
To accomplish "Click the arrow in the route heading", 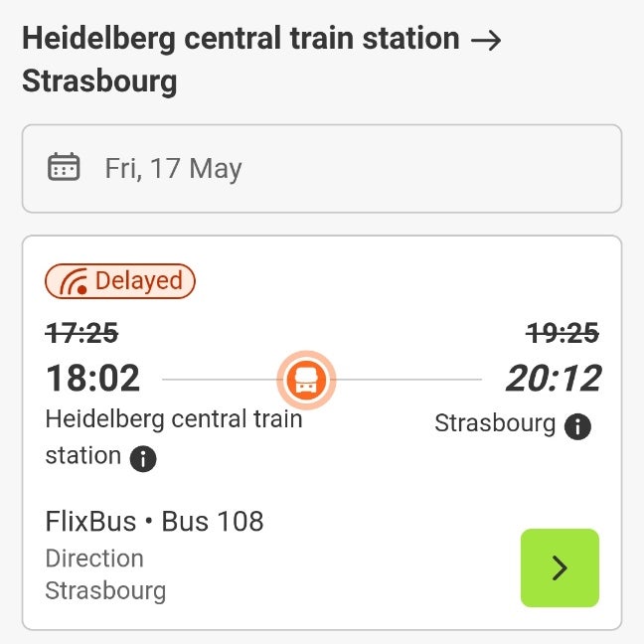I will (486, 40).
